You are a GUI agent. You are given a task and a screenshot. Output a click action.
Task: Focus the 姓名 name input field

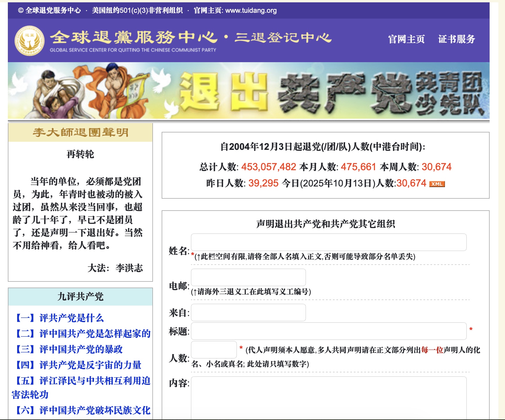pyautogui.click(x=329, y=242)
